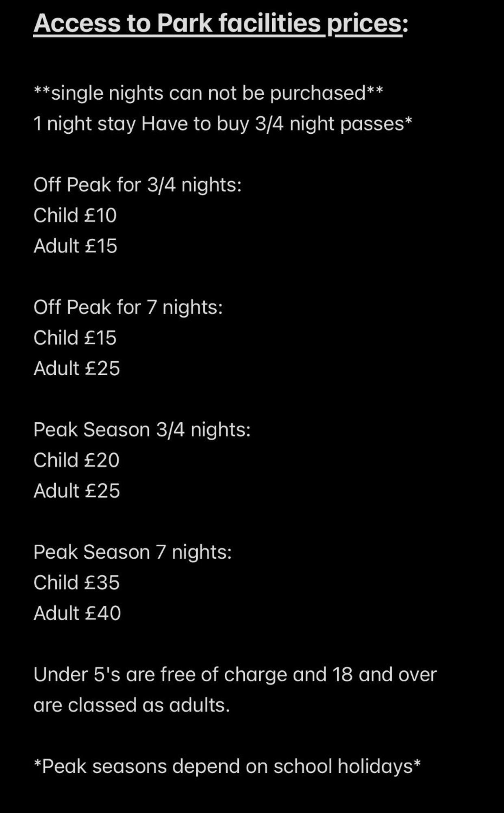This screenshot has width=504, height=813.
Task: Click the 'Access to Park facilities prices' heading
Action: click(x=221, y=23)
